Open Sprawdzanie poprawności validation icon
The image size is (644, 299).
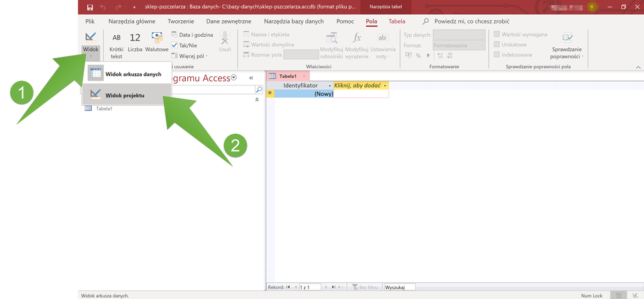(x=567, y=38)
